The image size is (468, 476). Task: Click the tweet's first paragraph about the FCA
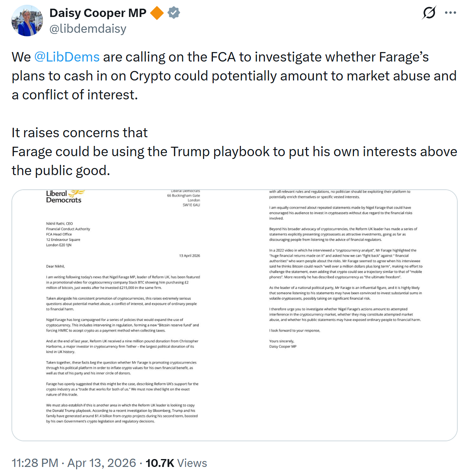pos(234,76)
